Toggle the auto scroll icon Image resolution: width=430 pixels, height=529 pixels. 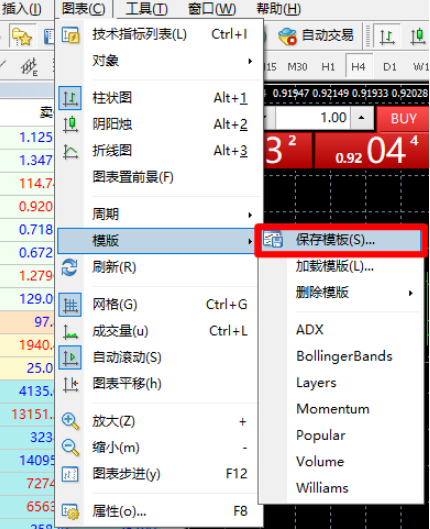70,357
